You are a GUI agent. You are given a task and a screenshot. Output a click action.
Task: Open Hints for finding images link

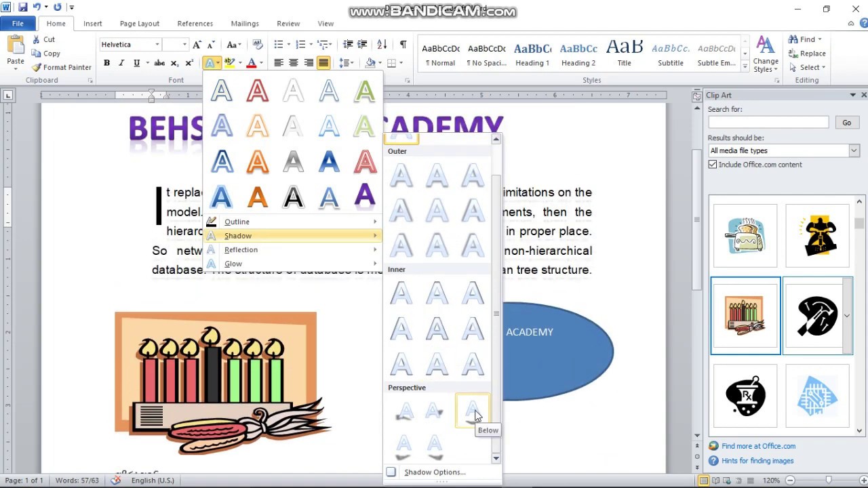(757, 461)
